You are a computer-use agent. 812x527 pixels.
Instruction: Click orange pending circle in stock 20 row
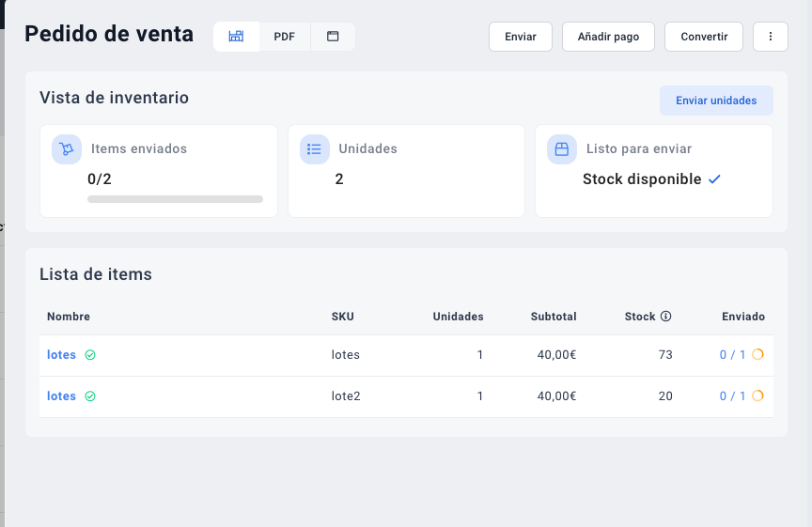tap(757, 395)
